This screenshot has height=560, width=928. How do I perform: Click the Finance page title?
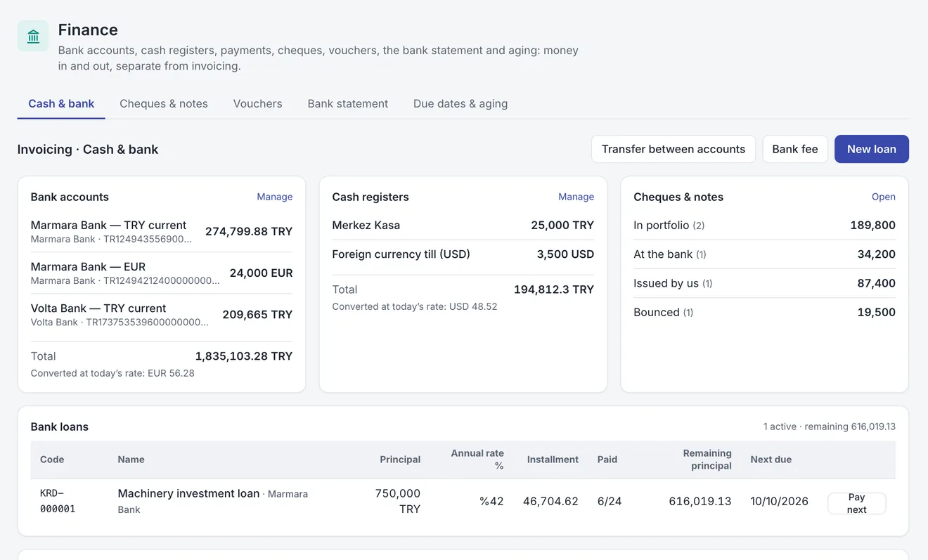tap(88, 30)
